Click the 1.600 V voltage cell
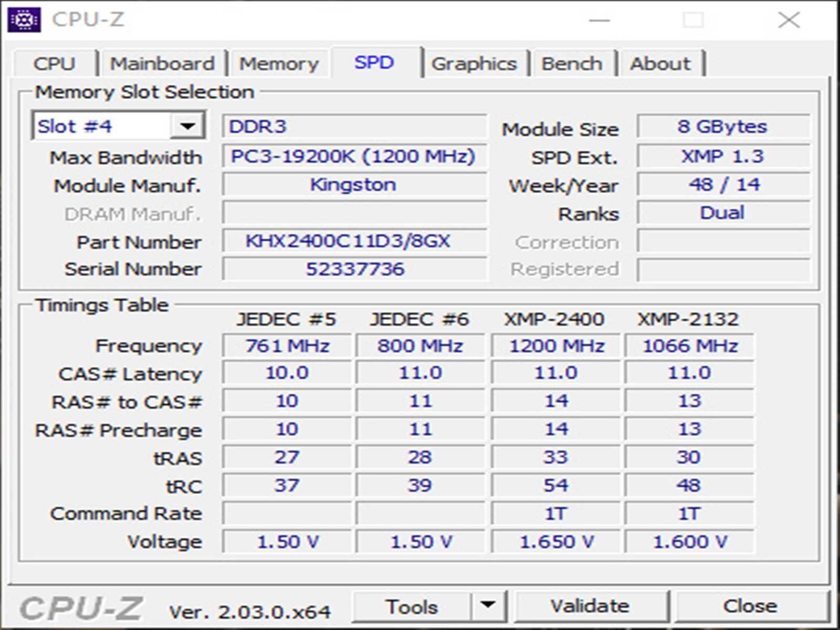 point(689,542)
